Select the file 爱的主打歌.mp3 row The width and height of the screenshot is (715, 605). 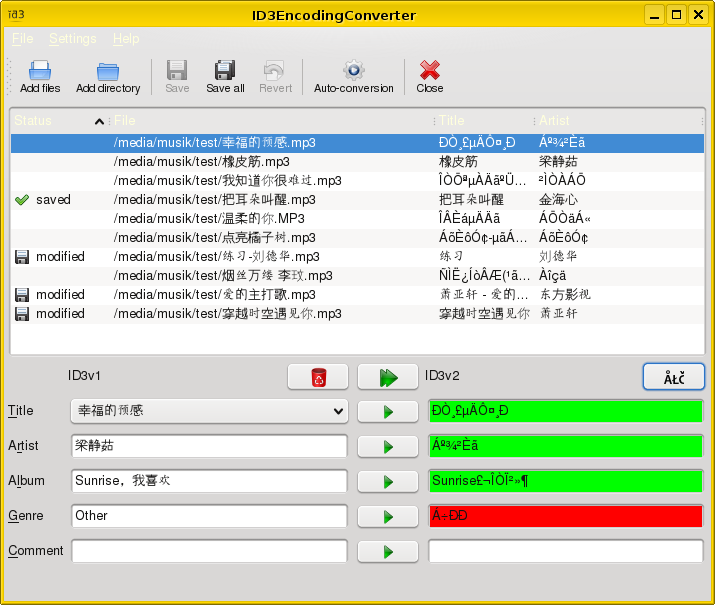pos(358,295)
